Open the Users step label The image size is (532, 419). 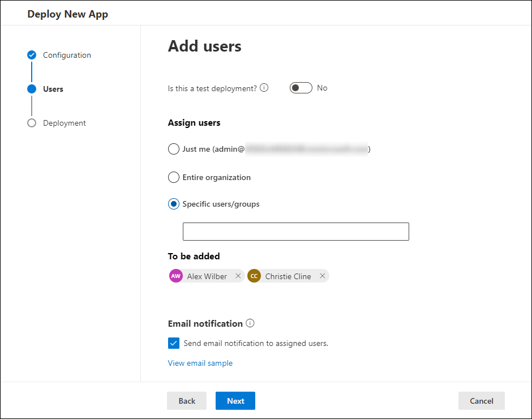pos(53,89)
